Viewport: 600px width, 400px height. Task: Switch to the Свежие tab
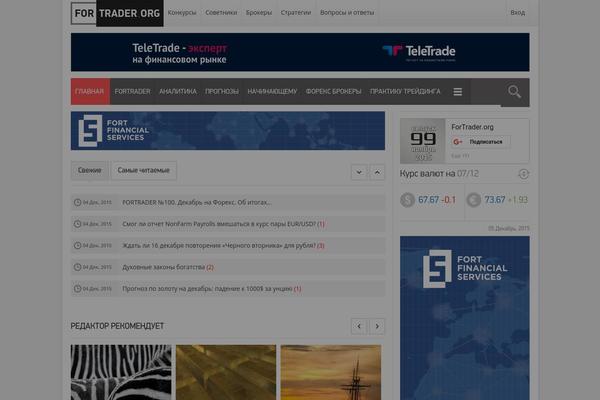point(90,170)
